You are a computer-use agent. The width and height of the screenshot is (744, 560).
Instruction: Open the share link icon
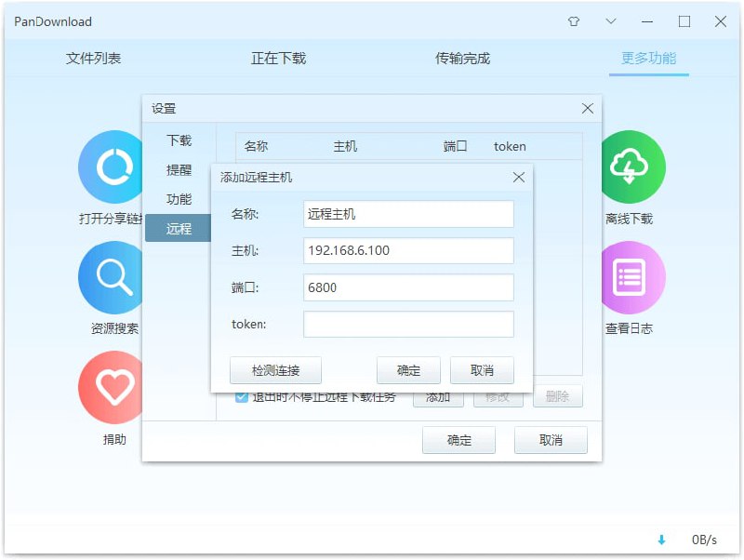pyautogui.click(x=111, y=167)
